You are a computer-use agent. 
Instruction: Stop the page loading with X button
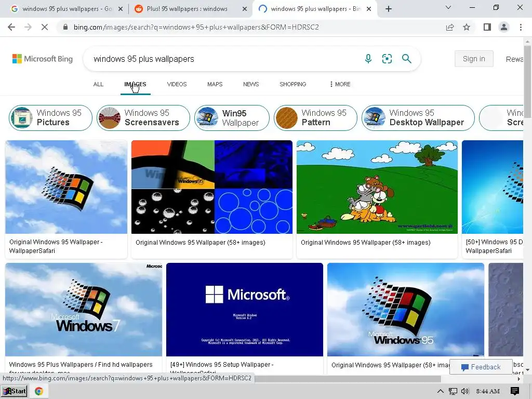tap(45, 27)
